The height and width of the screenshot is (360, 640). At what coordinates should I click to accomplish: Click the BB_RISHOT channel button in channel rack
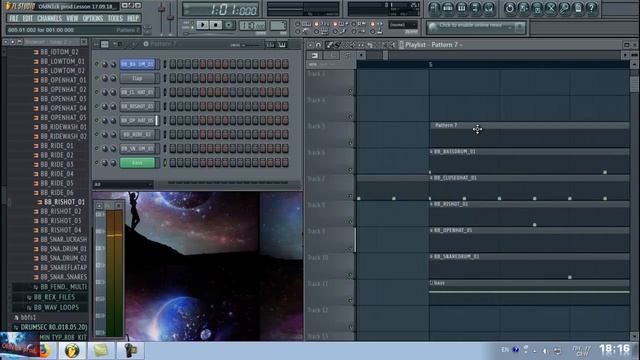pos(137,106)
